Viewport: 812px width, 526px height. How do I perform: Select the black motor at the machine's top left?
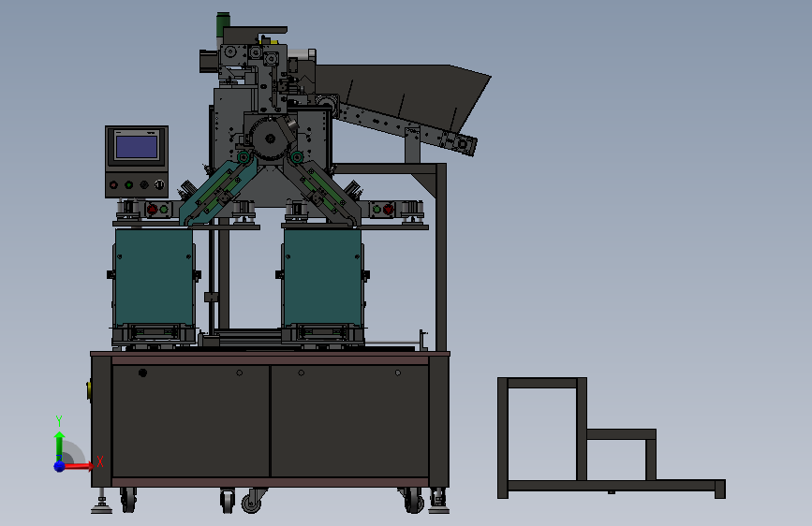(x=207, y=60)
